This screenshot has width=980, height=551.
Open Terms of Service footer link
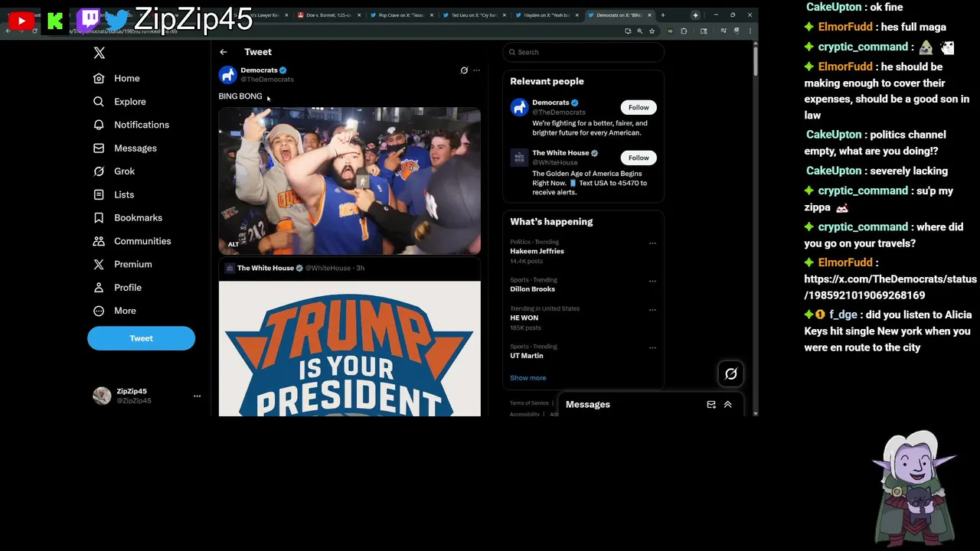coord(529,403)
